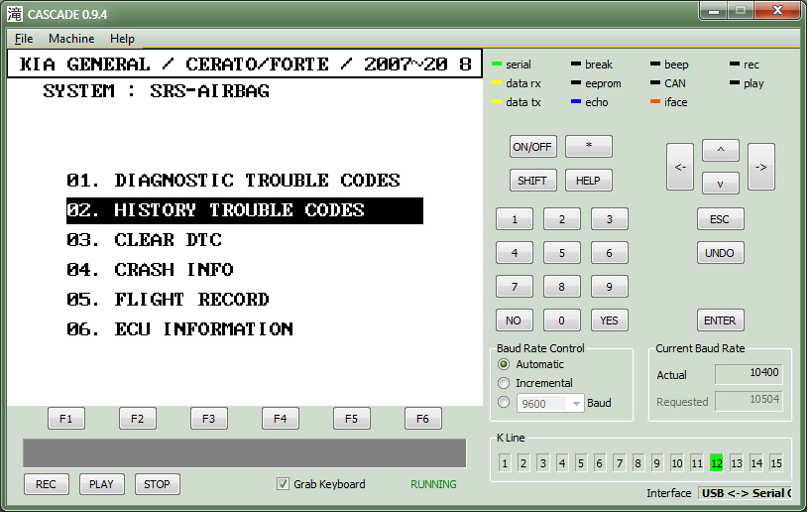Select 06 ECU Information entry

tap(179, 329)
